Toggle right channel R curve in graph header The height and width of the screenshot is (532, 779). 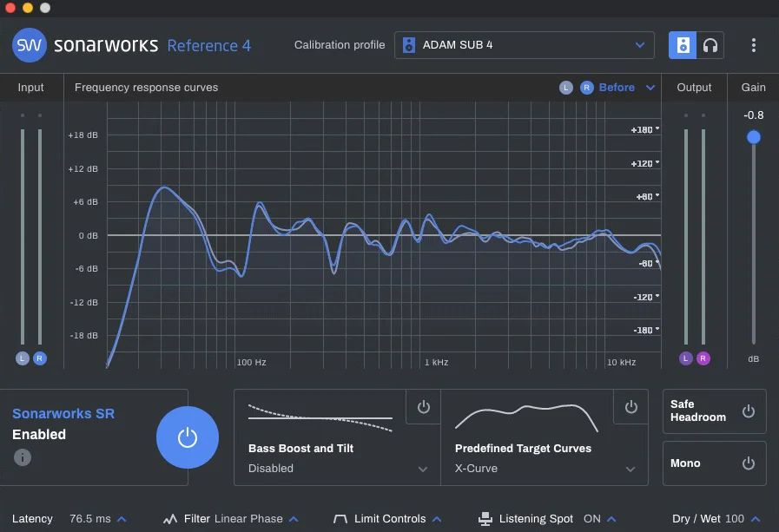[x=587, y=88]
